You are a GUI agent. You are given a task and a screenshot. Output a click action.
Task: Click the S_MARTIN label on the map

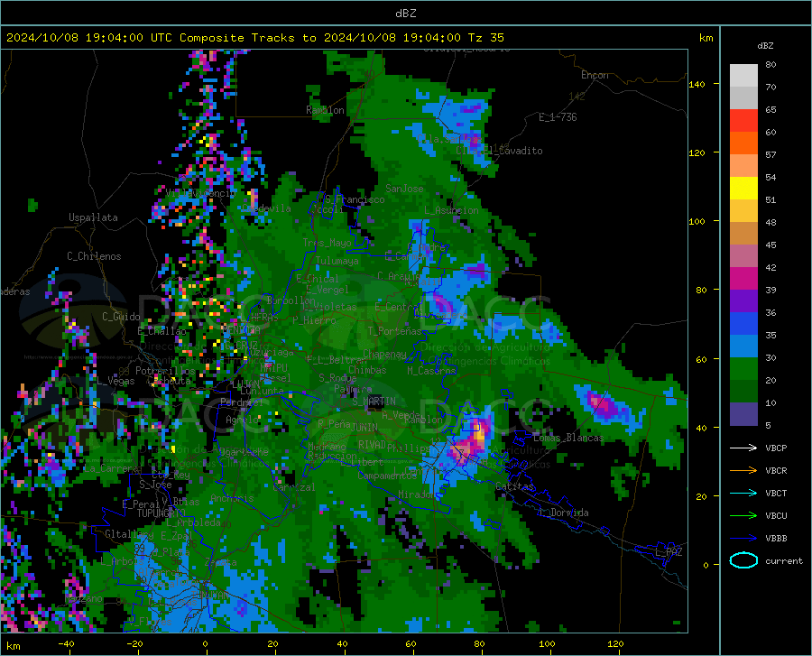[374, 402]
